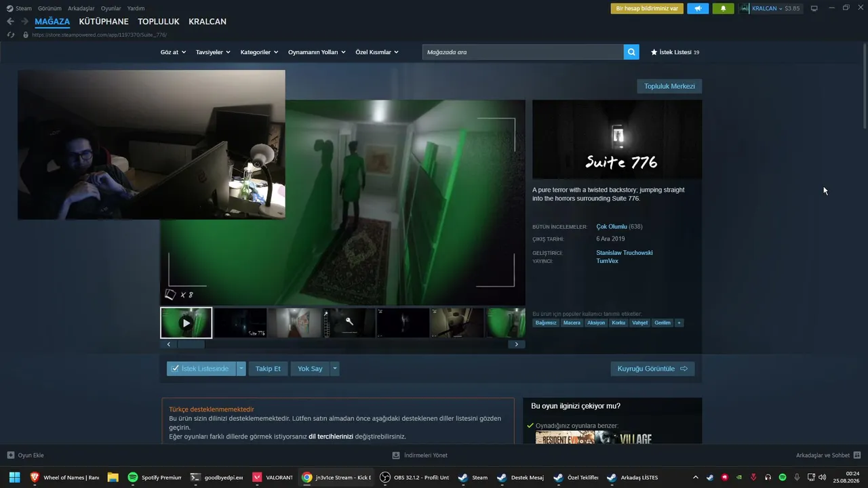Open the Görünüm menu
Screen dimensions: 868x488
coord(50,8)
